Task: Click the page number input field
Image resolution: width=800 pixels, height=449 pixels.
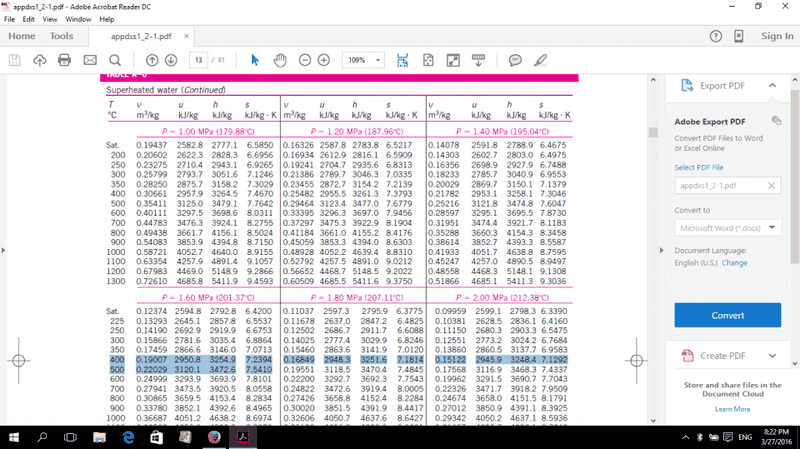Action: click(x=200, y=60)
